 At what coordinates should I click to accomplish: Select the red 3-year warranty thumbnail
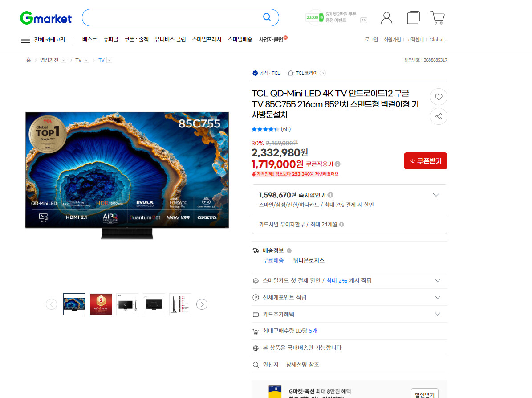(101, 304)
